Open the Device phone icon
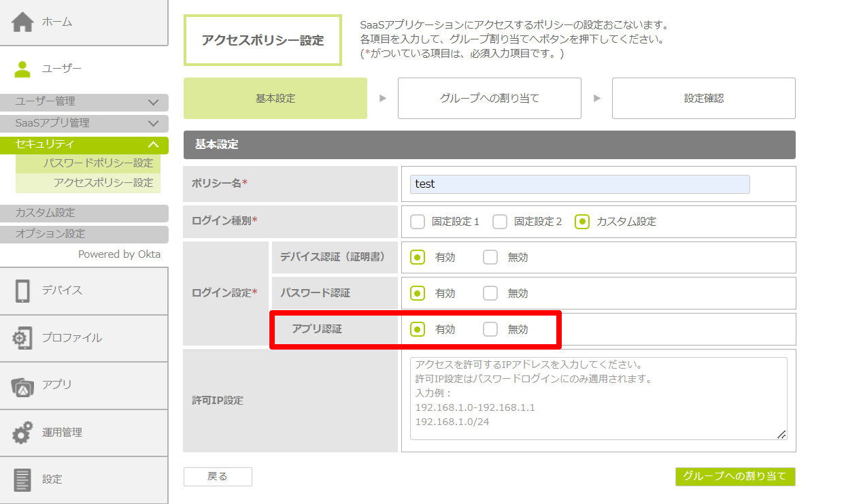The height and width of the screenshot is (504, 844). [x=22, y=290]
